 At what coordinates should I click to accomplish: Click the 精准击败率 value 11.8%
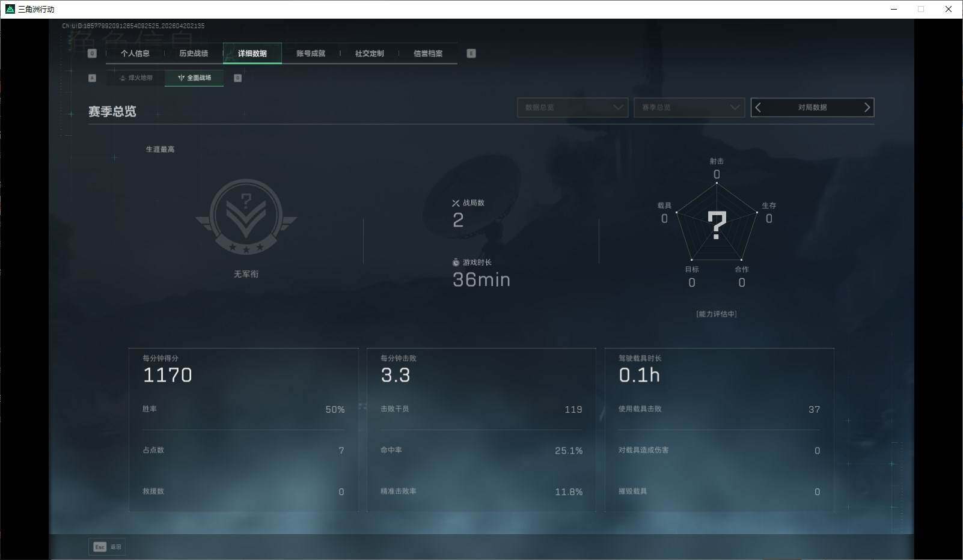point(569,492)
